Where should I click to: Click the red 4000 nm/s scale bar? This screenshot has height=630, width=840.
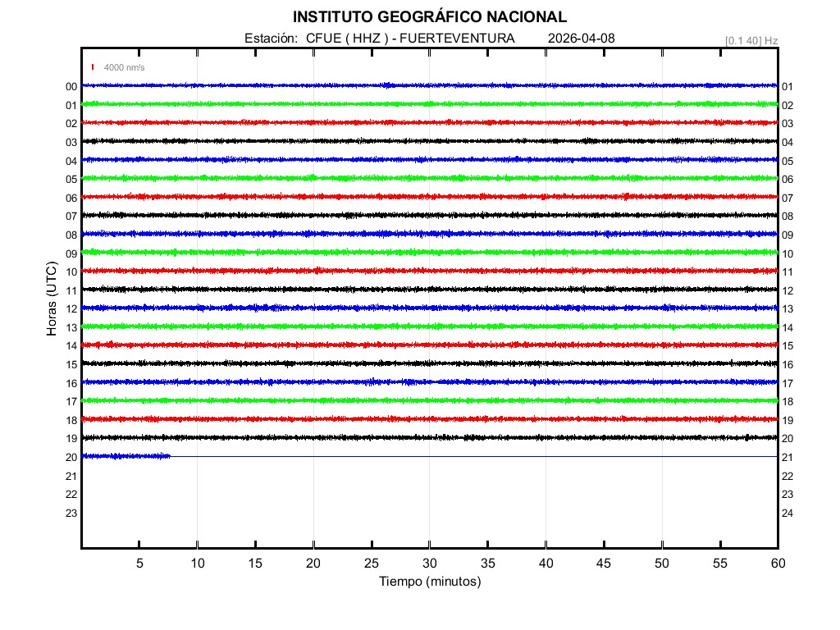tap(94, 67)
